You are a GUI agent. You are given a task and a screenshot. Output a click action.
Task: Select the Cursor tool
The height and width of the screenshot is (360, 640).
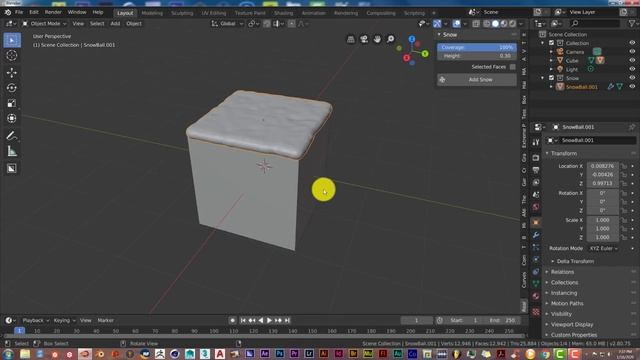[x=12, y=56]
